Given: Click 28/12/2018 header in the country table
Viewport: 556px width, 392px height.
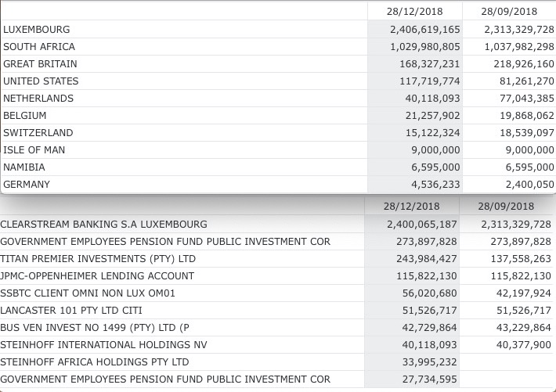Looking at the screenshot, I should tap(414, 11).
